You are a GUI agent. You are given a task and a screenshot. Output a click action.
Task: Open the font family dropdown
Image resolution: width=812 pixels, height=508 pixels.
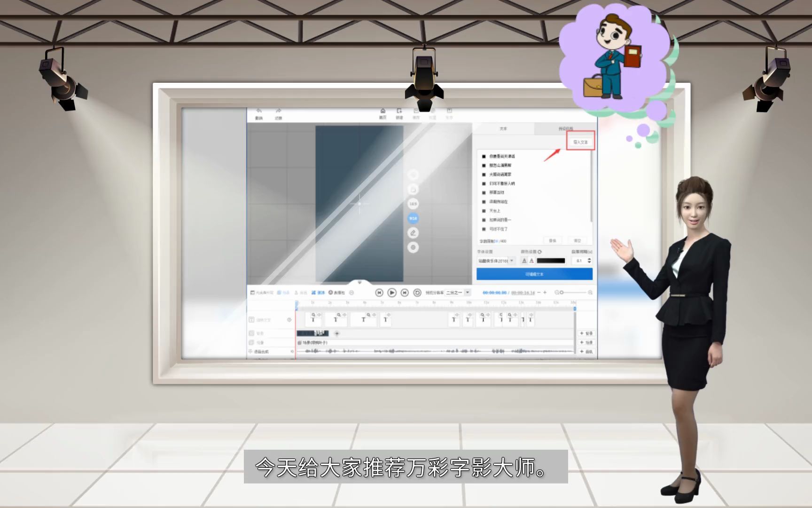coord(496,261)
